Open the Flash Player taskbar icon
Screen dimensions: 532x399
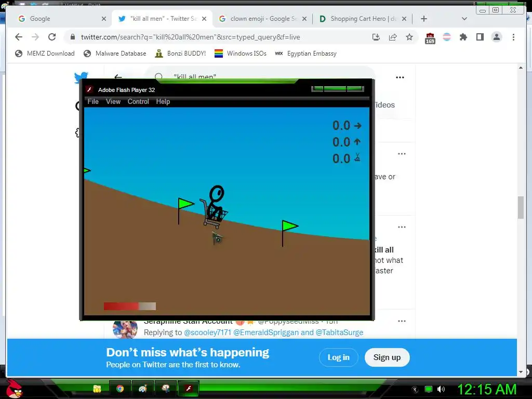[x=188, y=389]
